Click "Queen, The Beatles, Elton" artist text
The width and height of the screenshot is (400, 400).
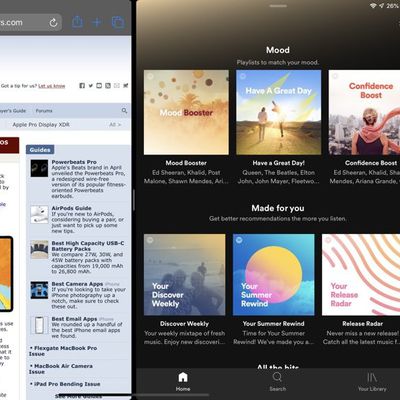pos(279,173)
